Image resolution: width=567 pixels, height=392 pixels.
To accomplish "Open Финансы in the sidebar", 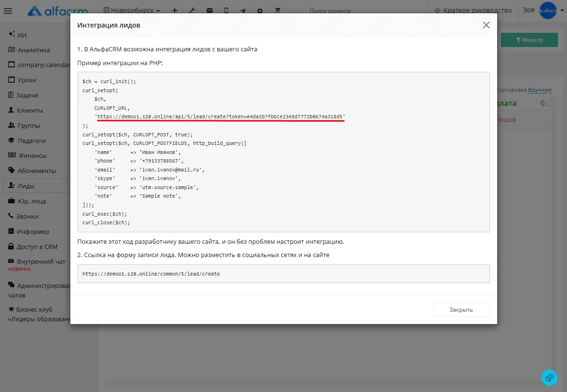I will [27, 155].
